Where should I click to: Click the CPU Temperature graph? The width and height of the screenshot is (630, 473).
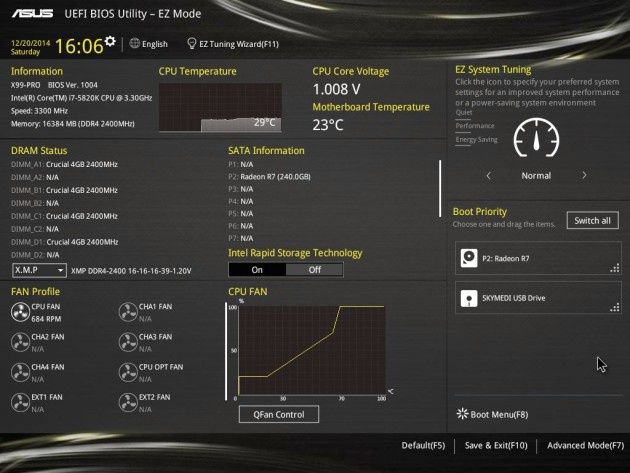220,107
